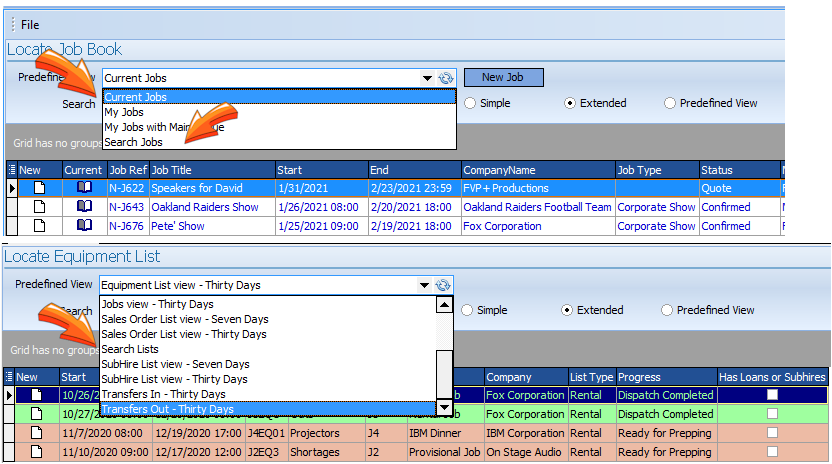Open the N-J643 job reference link

click(126, 207)
